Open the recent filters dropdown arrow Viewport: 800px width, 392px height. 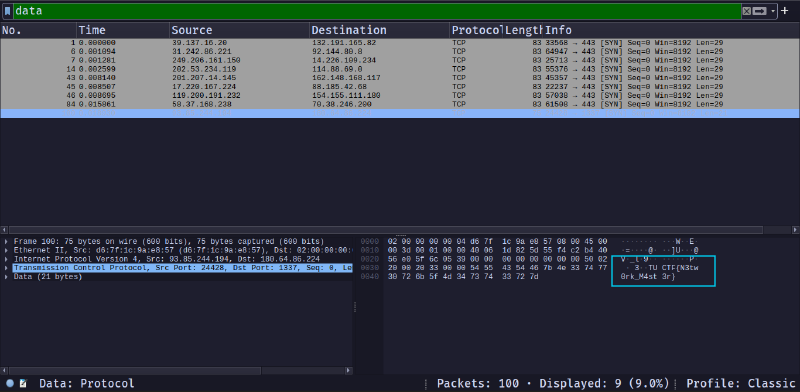[x=773, y=11]
